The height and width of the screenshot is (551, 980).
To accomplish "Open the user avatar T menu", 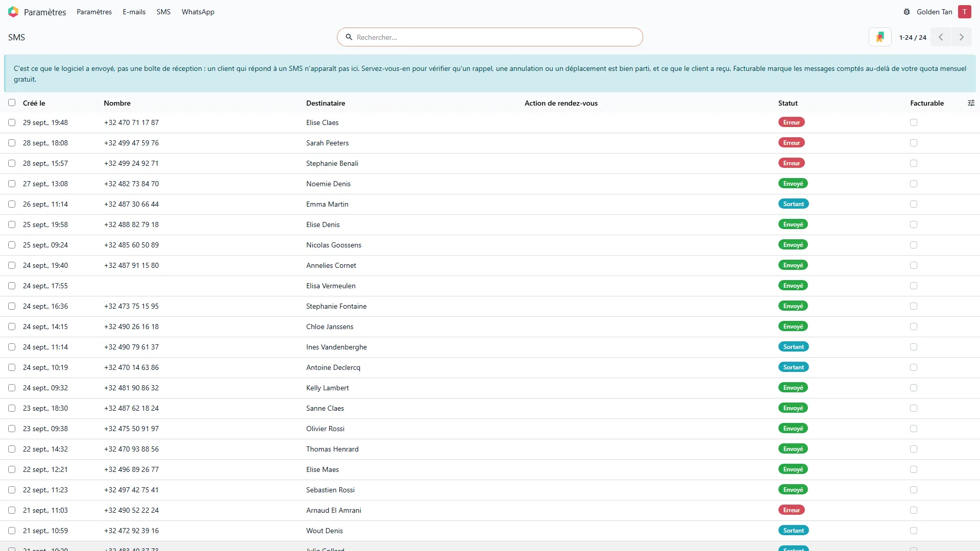I will click(964, 12).
